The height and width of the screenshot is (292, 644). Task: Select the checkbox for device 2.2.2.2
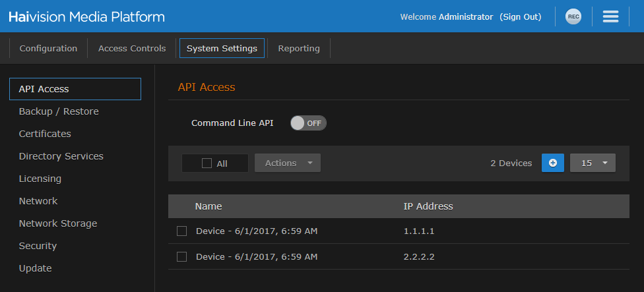[182, 256]
